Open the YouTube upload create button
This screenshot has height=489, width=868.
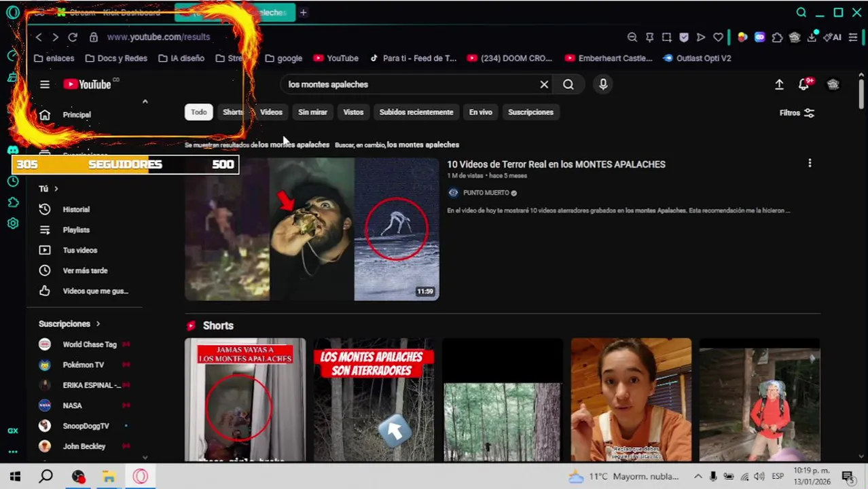(779, 84)
